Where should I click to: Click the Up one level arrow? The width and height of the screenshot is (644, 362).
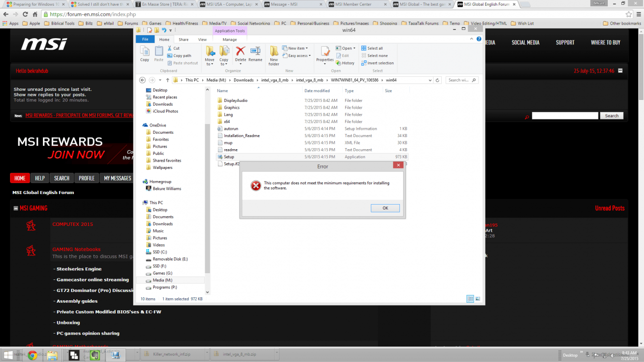click(x=168, y=80)
